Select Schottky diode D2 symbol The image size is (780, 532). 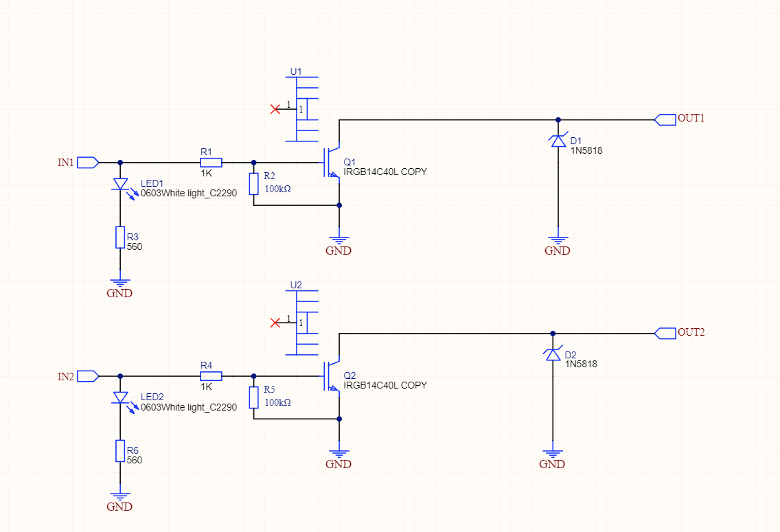click(553, 354)
